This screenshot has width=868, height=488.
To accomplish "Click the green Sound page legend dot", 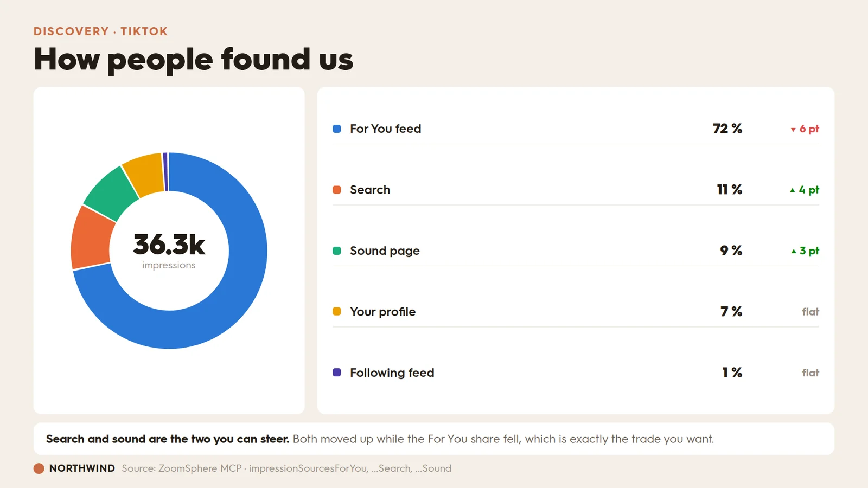I will point(337,251).
